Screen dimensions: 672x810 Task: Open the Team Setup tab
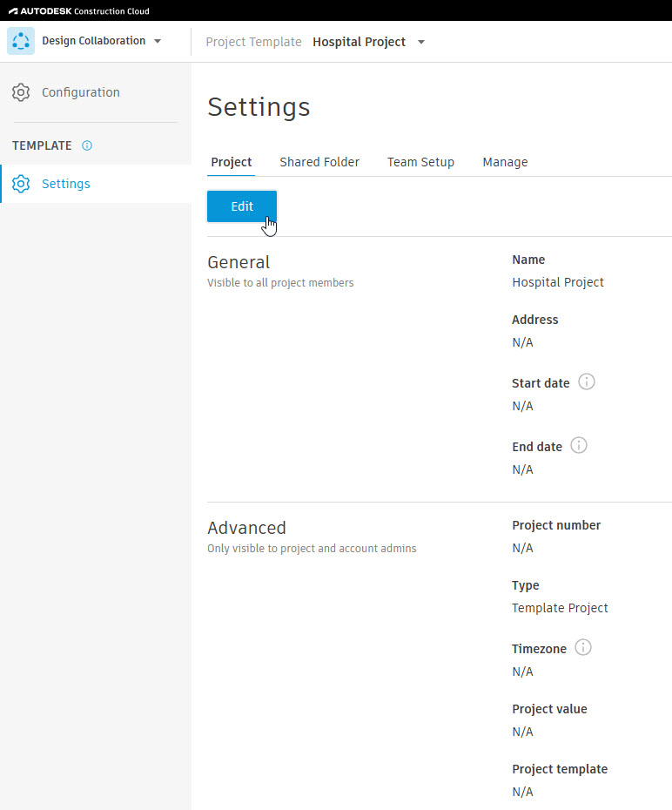(420, 162)
